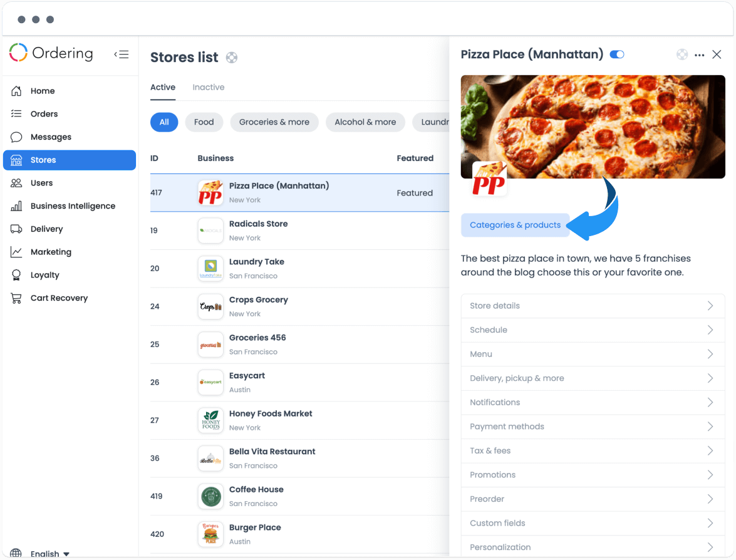
Task: Select Honey Foods Market store name
Action: point(271,413)
